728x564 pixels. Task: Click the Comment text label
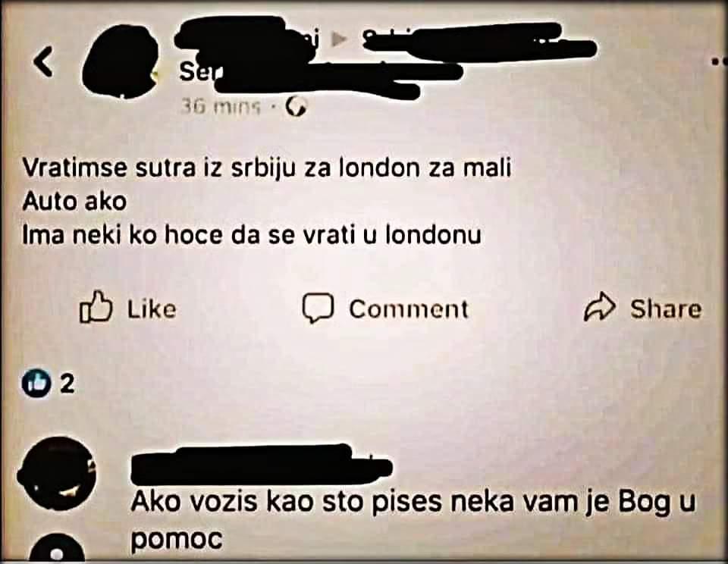click(x=408, y=309)
